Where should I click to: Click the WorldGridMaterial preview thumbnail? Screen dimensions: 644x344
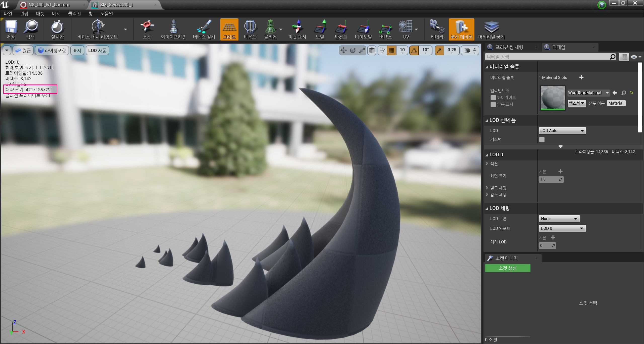(x=553, y=98)
